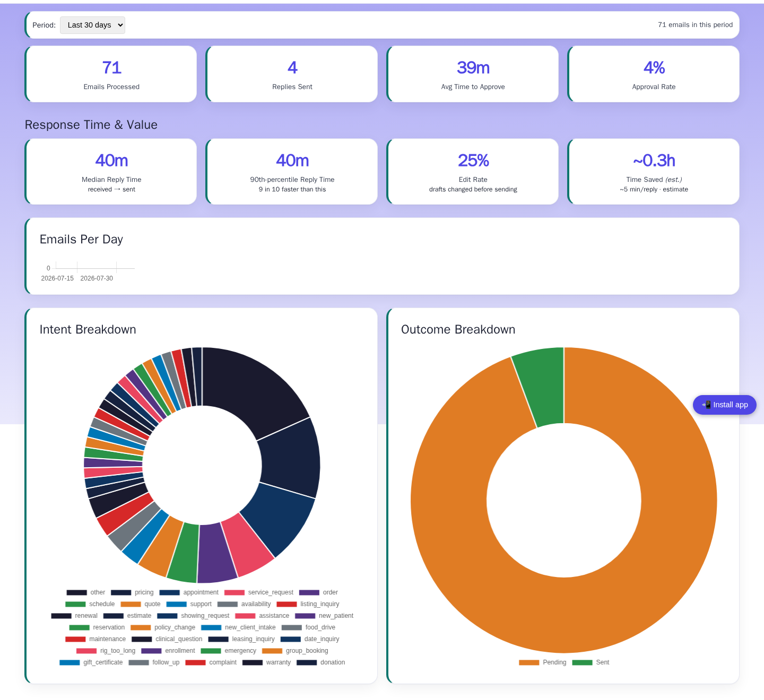Click the '71 emails in this period' text

coord(695,25)
